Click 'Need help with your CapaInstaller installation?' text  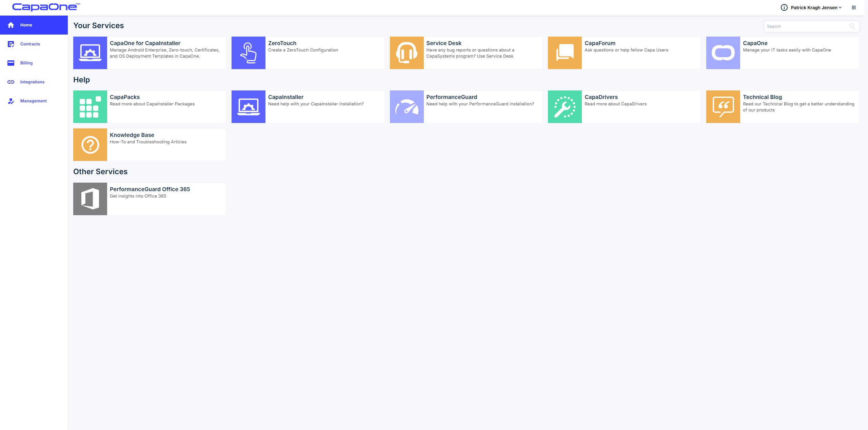[x=316, y=104]
